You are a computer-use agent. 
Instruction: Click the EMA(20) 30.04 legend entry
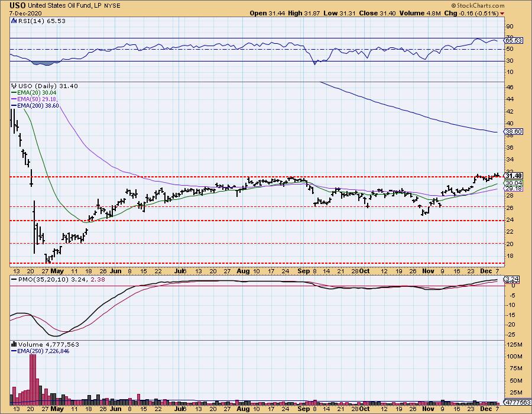(34, 93)
